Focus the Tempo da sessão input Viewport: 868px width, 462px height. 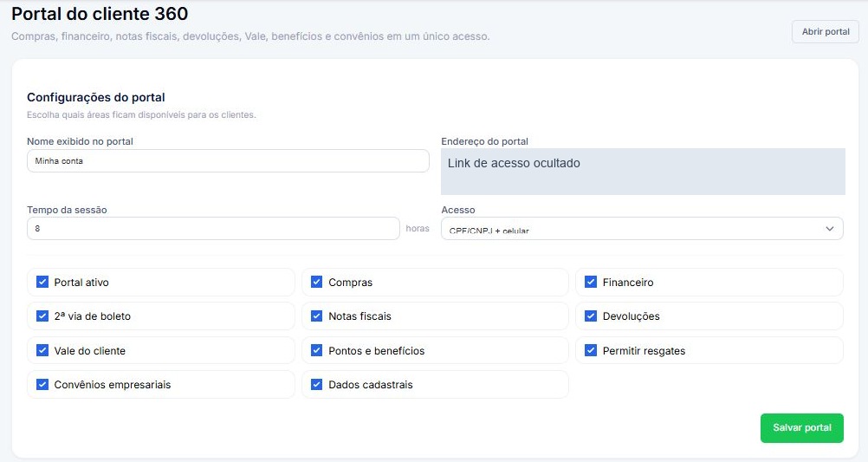[213, 228]
